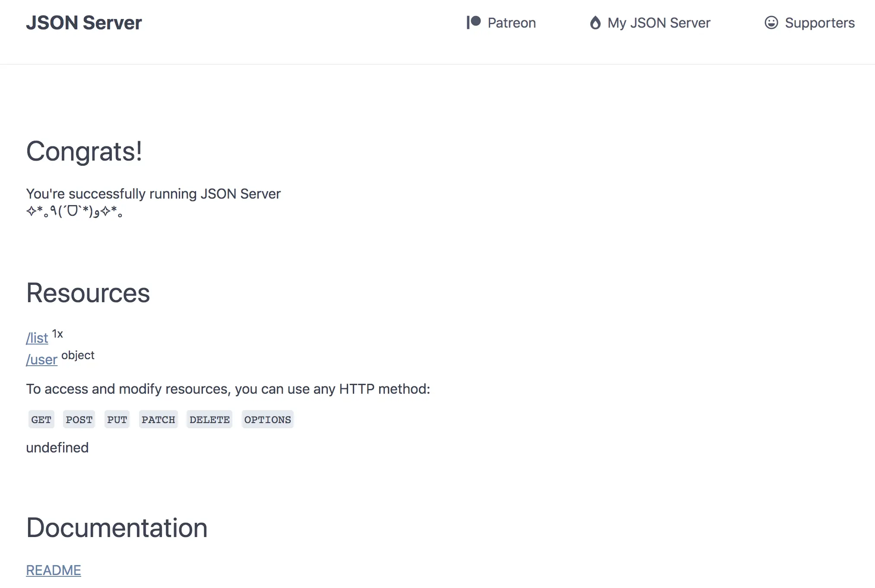Image resolution: width=875 pixels, height=588 pixels.
Task: Click the Resources heading
Action: click(88, 293)
